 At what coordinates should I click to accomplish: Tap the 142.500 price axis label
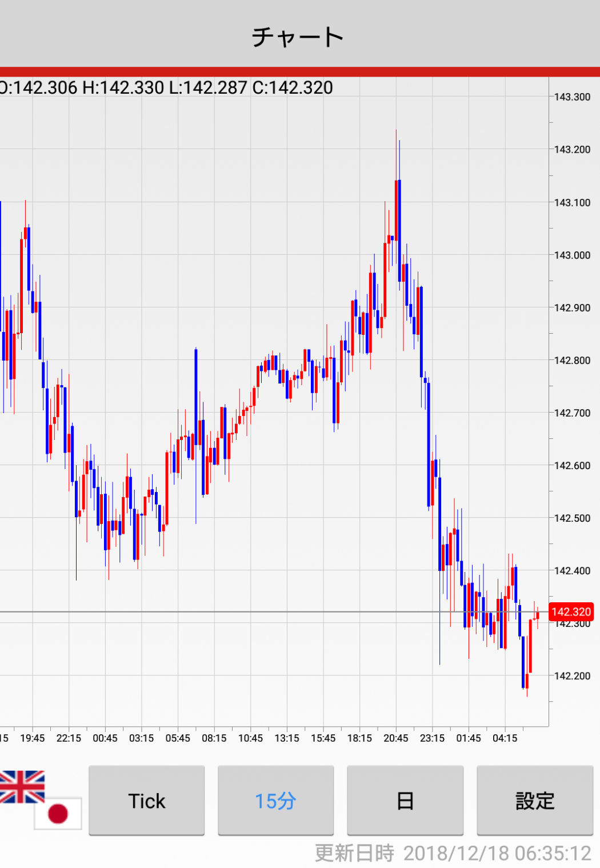(x=572, y=518)
